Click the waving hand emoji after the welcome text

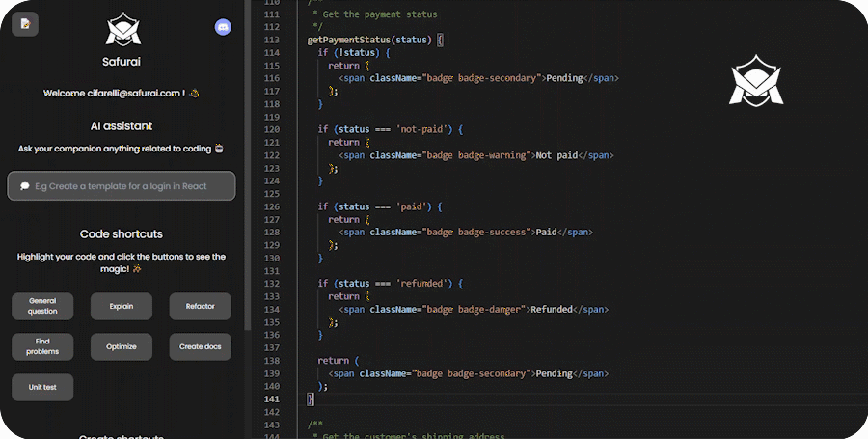(x=193, y=94)
